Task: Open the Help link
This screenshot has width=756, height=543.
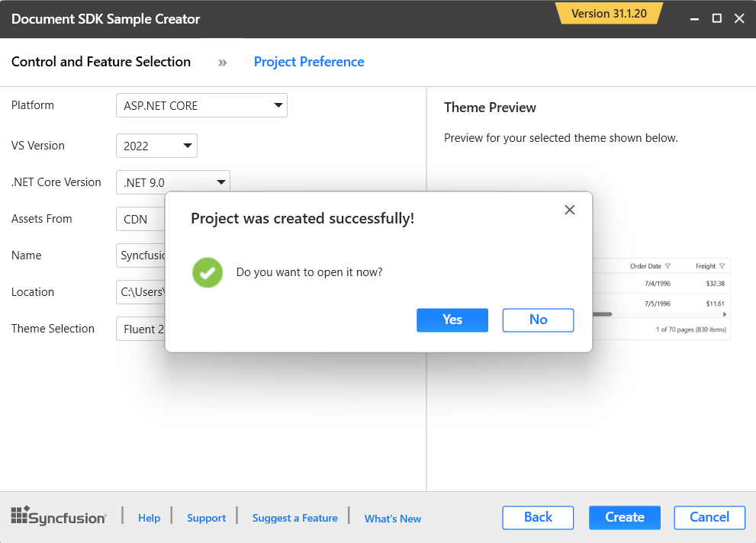Action: 149,518
